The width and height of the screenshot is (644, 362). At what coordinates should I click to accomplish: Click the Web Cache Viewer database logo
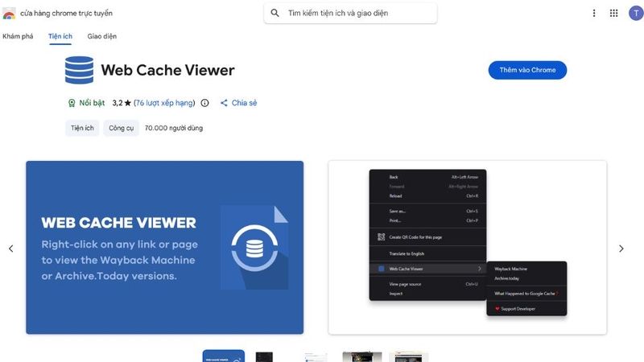[79, 70]
